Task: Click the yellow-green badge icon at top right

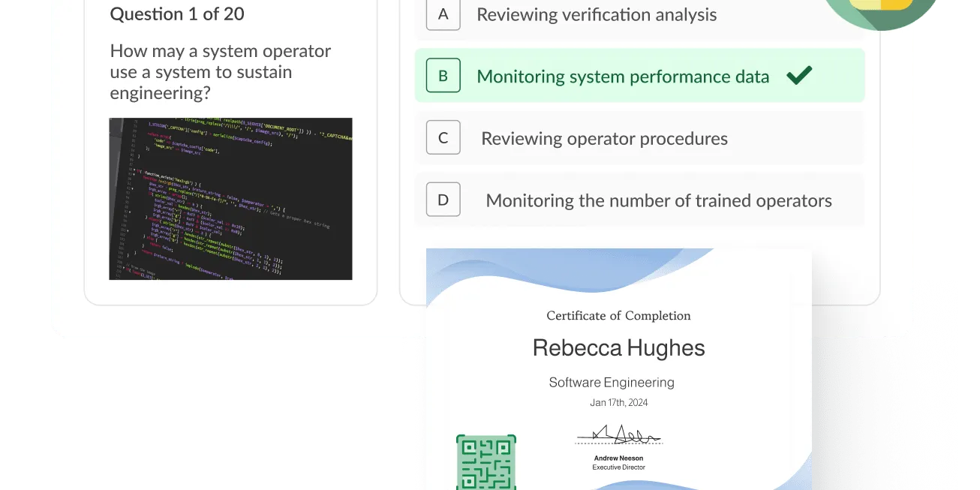Action: pyautogui.click(x=882, y=9)
